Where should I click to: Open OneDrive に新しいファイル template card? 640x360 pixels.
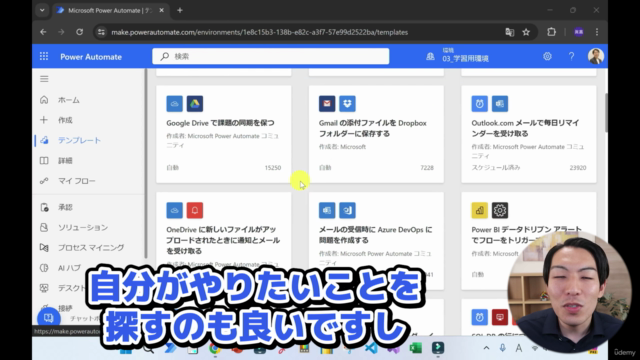coord(224,241)
